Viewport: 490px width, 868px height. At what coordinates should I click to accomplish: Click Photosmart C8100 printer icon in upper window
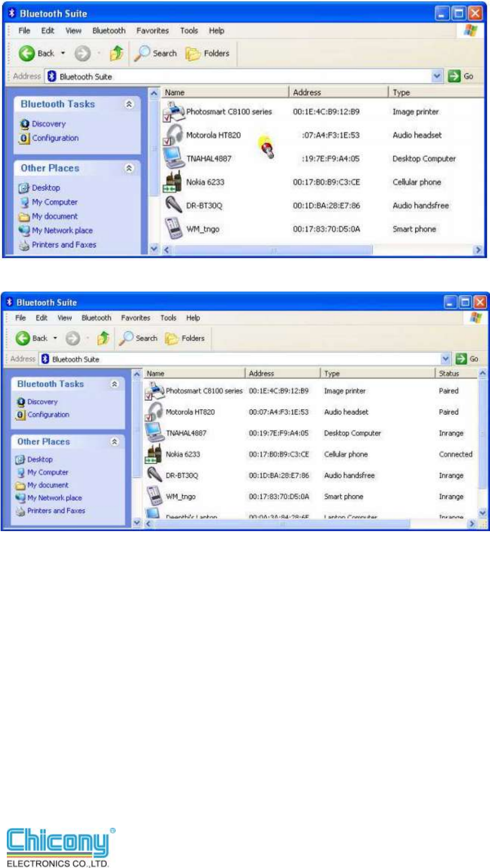173,112
